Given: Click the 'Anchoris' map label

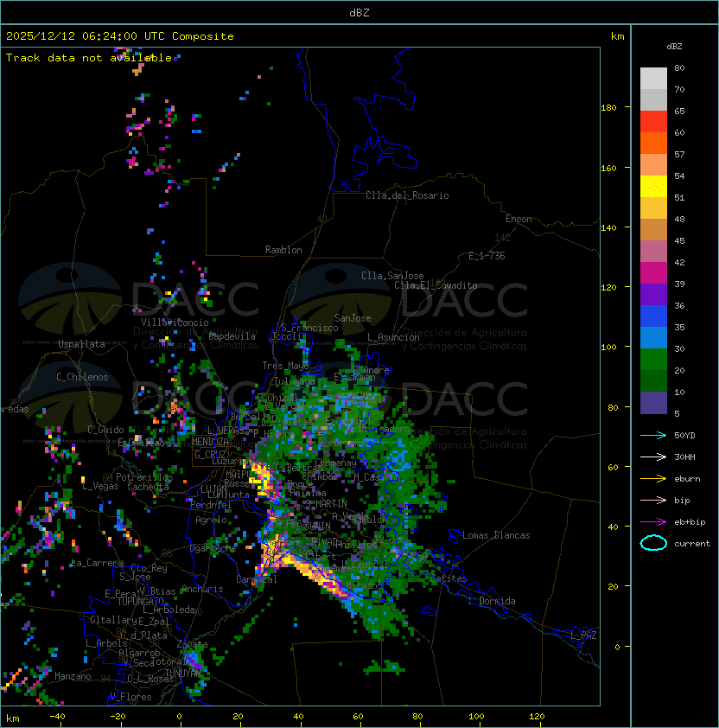Looking at the screenshot, I should pyautogui.click(x=202, y=589).
